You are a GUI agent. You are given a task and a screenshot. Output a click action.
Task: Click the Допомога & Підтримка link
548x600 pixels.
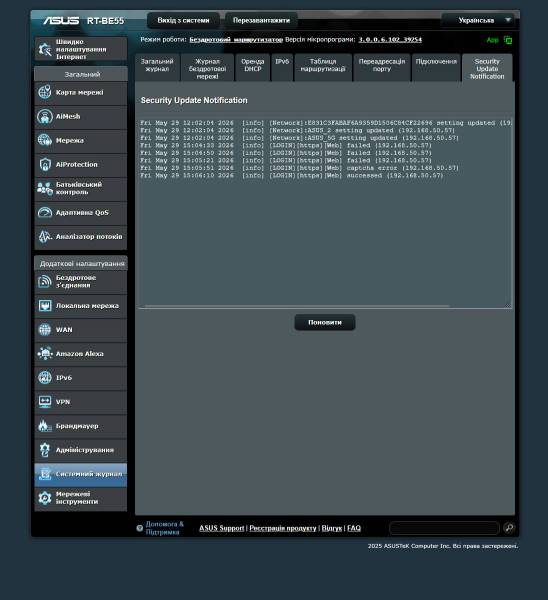165,528
